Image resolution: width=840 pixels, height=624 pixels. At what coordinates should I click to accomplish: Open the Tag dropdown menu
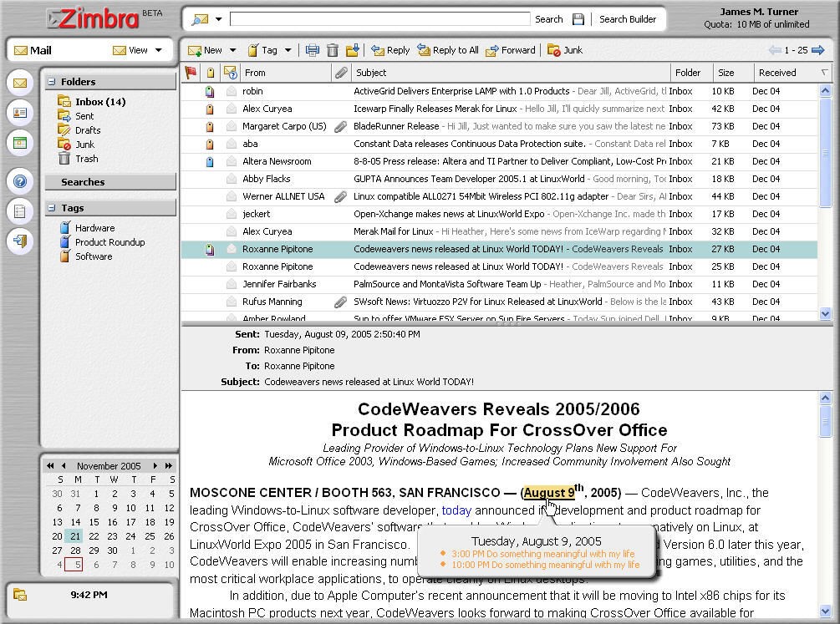[x=288, y=50]
